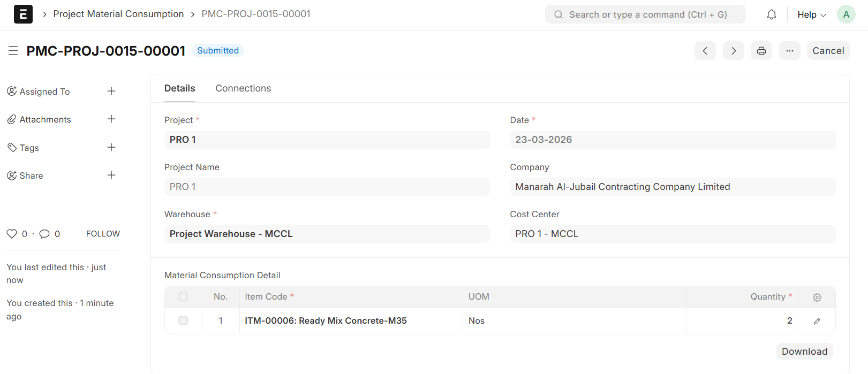Add an assignee with plus button

111,91
